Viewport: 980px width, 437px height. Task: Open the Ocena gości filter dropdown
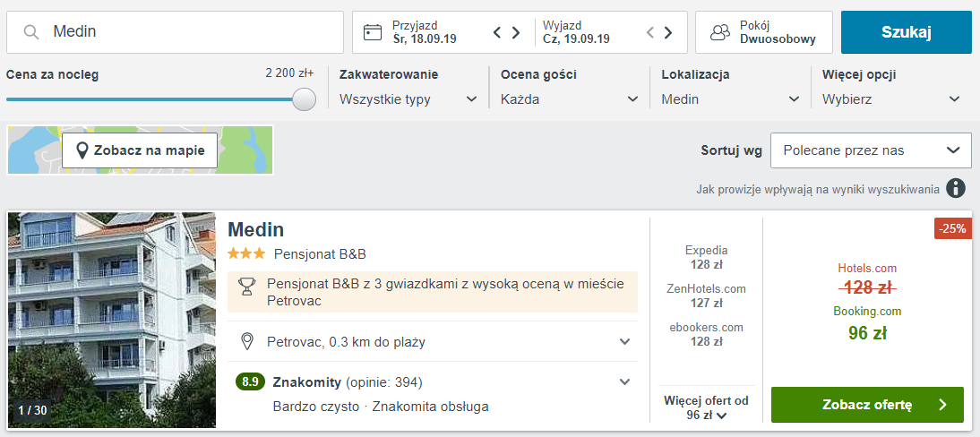pyautogui.click(x=570, y=99)
